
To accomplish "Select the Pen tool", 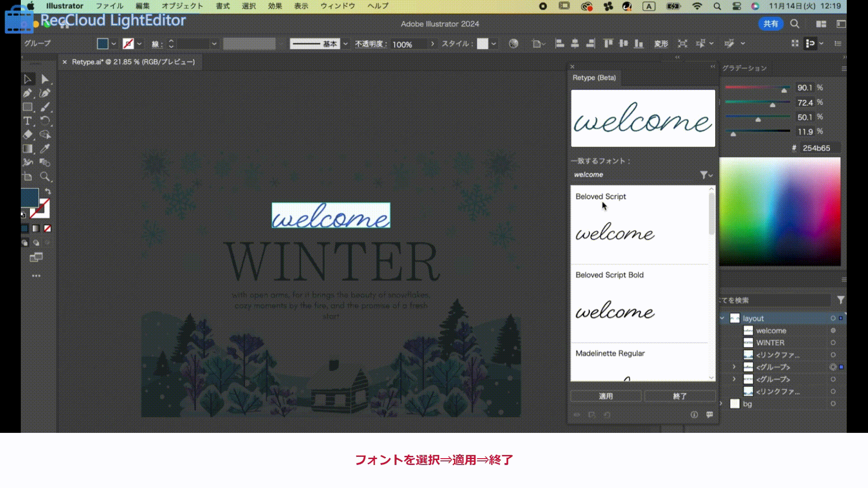I will point(28,94).
